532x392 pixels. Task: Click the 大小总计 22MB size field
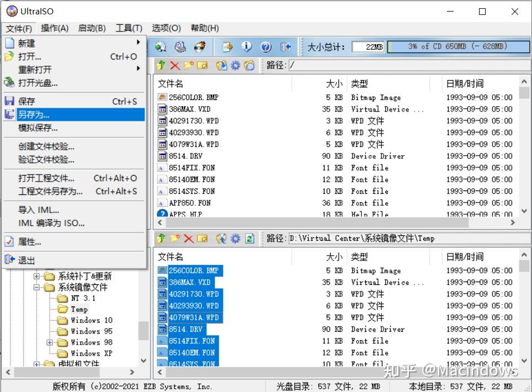[x=368, y=46]
